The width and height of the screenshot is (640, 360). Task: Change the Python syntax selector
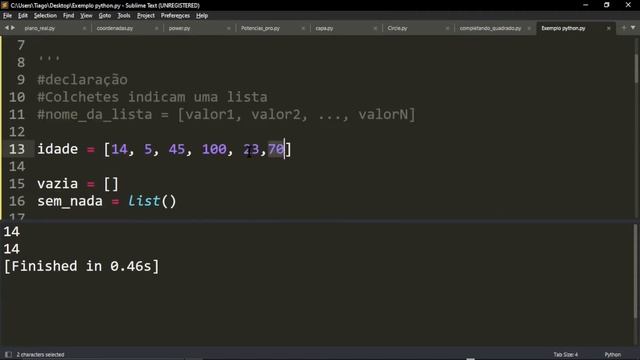click(613, 354)
